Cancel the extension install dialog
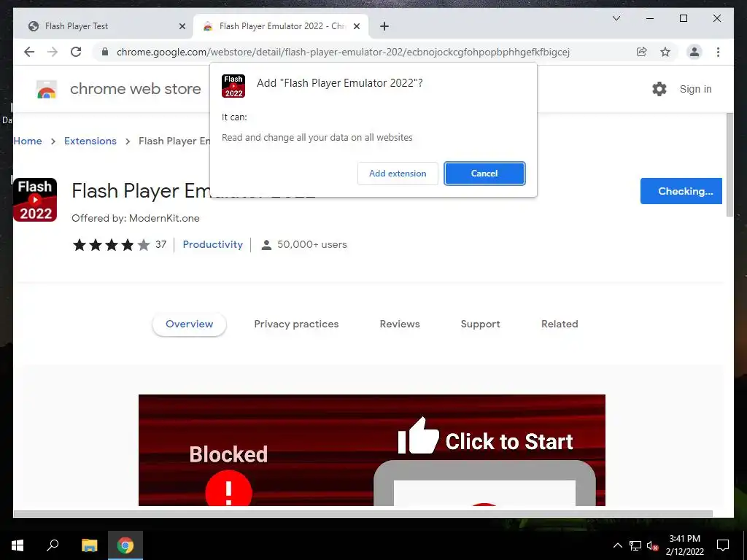This screenshot has height=560, width=747. click(x=484, y=174)
